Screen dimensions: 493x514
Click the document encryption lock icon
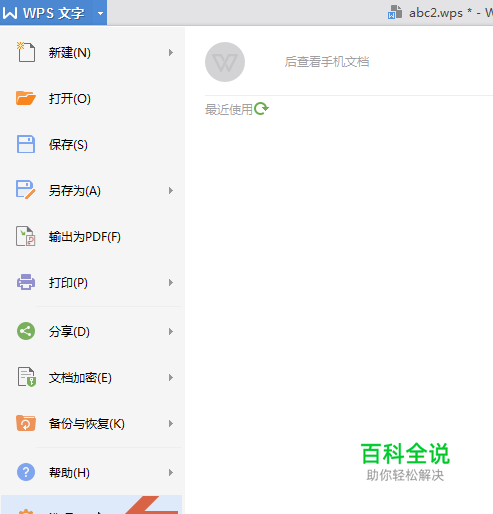coord(26,377)
